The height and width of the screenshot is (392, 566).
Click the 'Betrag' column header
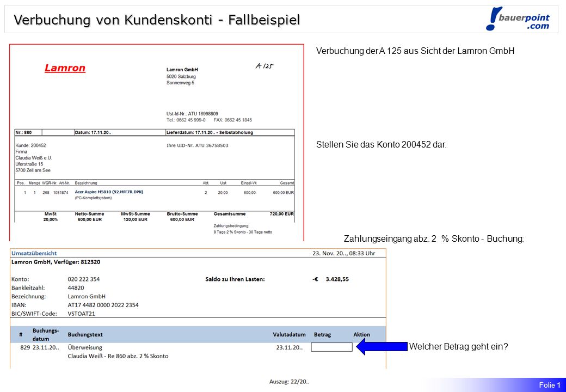point(322,335)
